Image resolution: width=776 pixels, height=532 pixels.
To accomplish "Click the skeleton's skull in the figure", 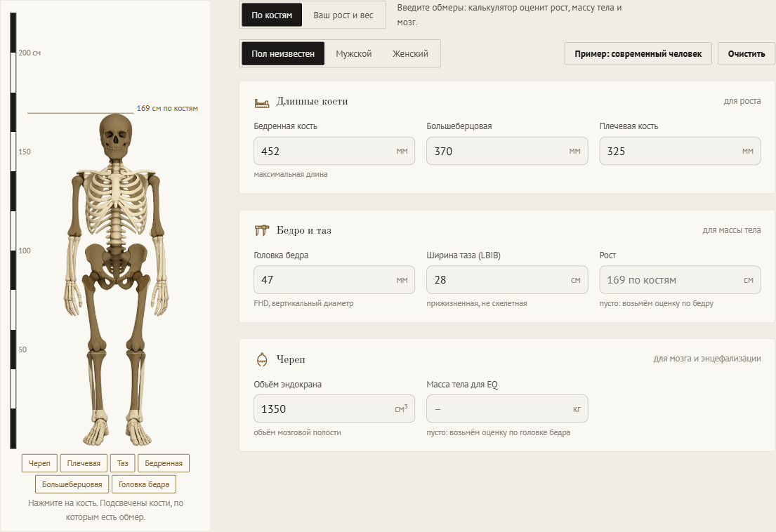I will point(116,136).
